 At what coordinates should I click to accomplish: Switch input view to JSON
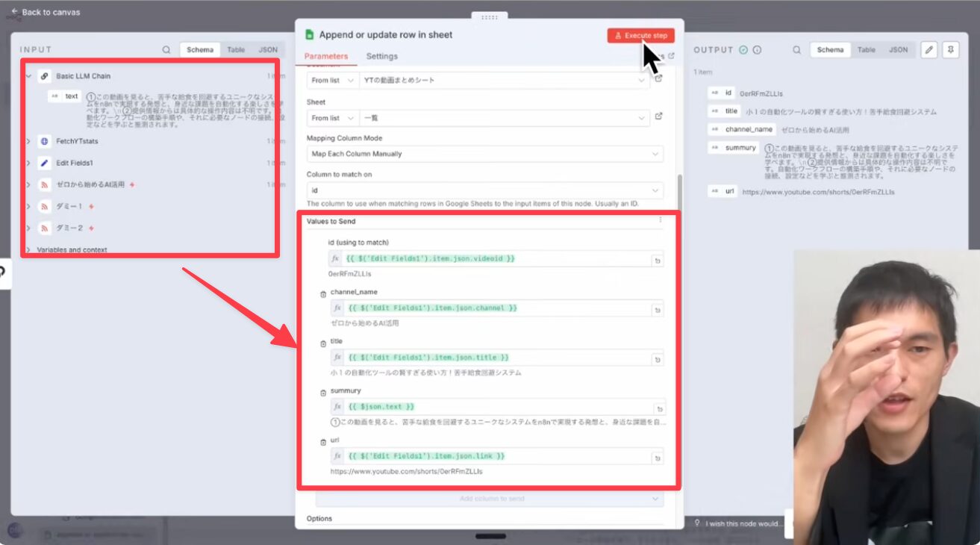(267, 50)
